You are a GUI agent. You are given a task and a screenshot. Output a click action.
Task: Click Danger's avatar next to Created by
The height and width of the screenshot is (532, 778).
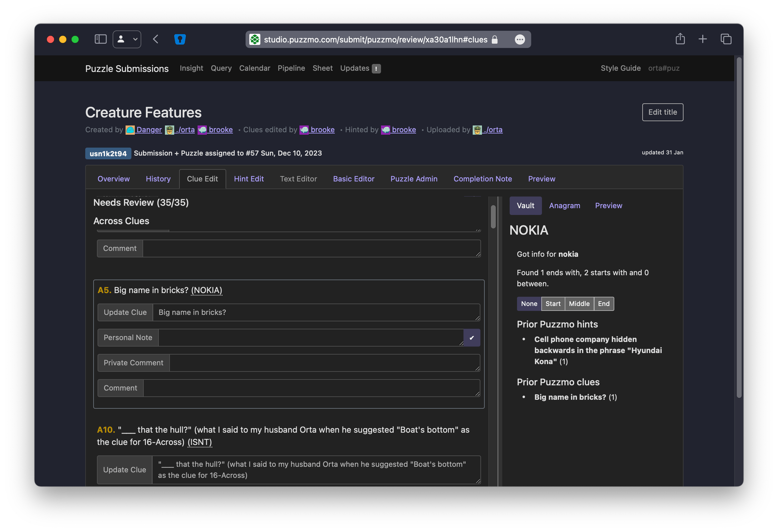[130, 130]
